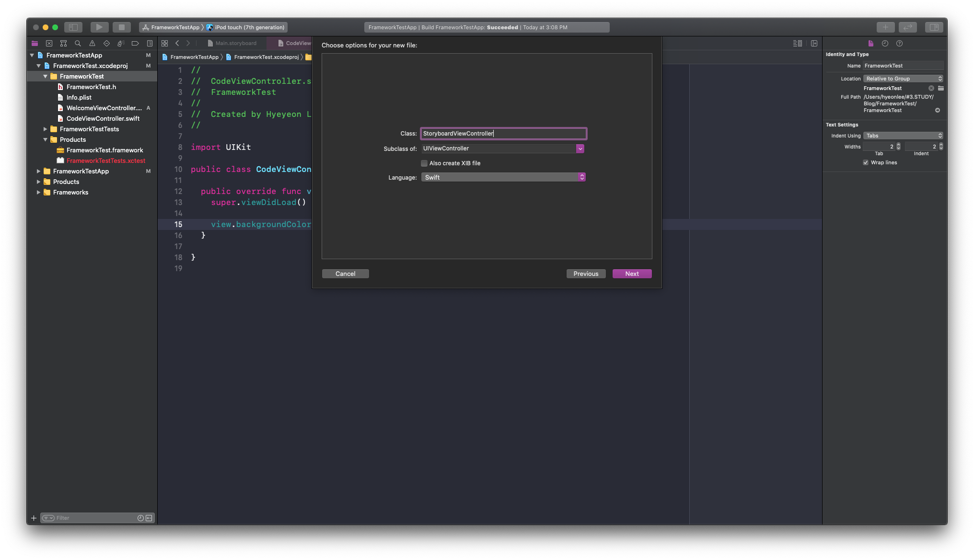Open the Issue navigator warning icon
This screenshot has height=560, width=974.
[x=92, y=43]
